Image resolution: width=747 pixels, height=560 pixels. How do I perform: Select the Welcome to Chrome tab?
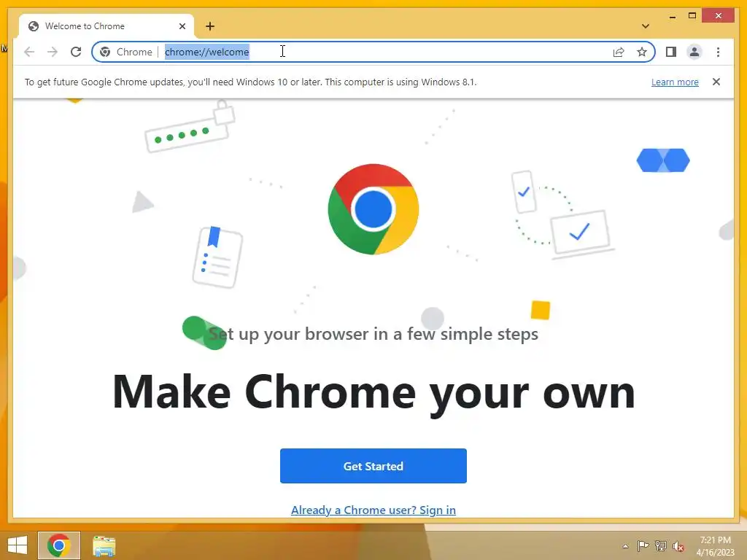point(107,26)
